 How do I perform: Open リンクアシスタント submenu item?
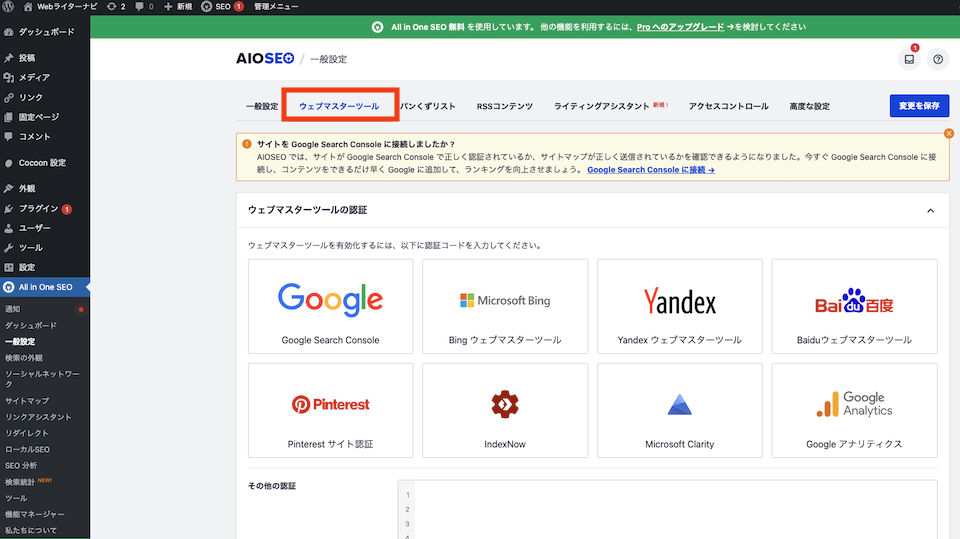[38, 417]
